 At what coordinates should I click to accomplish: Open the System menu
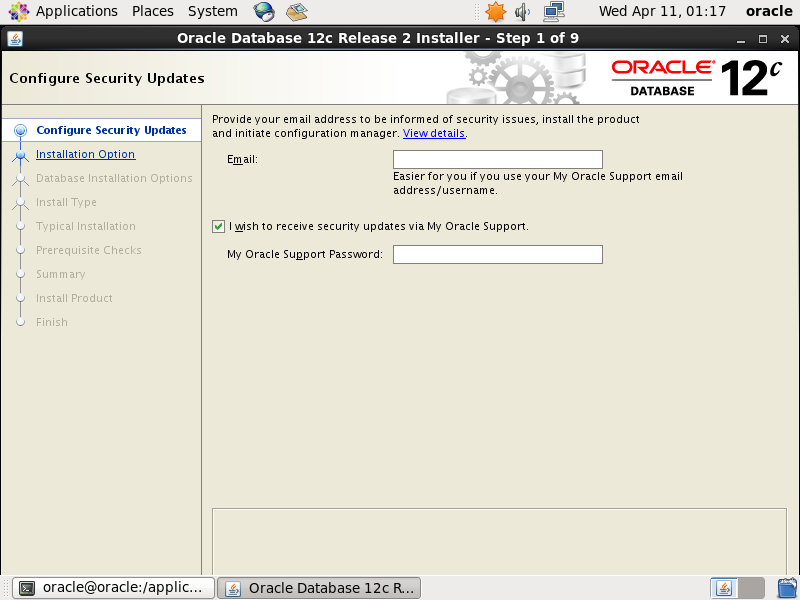point(212,11)
